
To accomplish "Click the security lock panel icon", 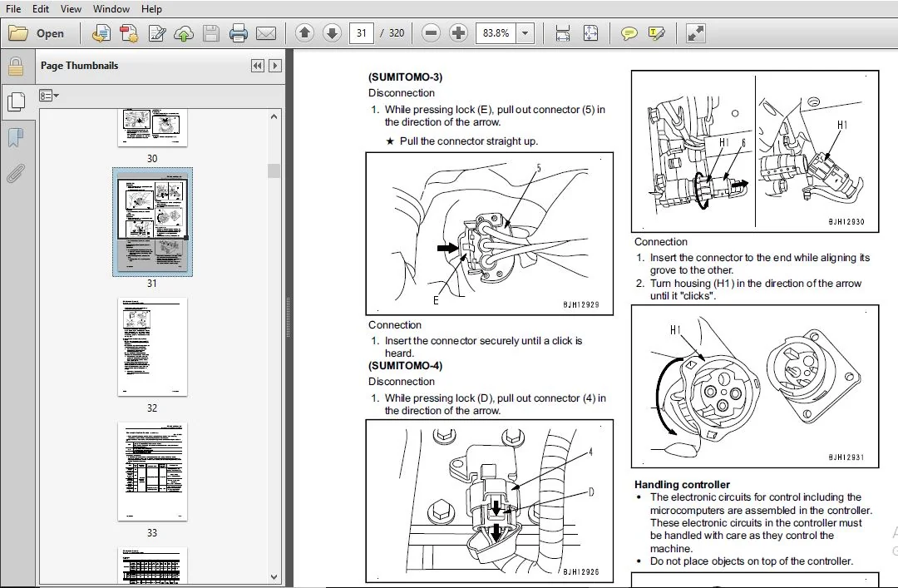I will tap(16, 67).
